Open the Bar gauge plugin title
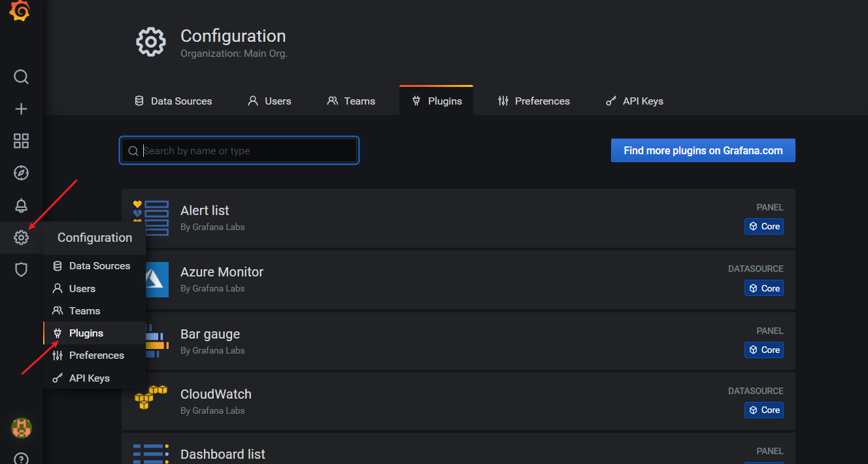 tap(210, 334)
